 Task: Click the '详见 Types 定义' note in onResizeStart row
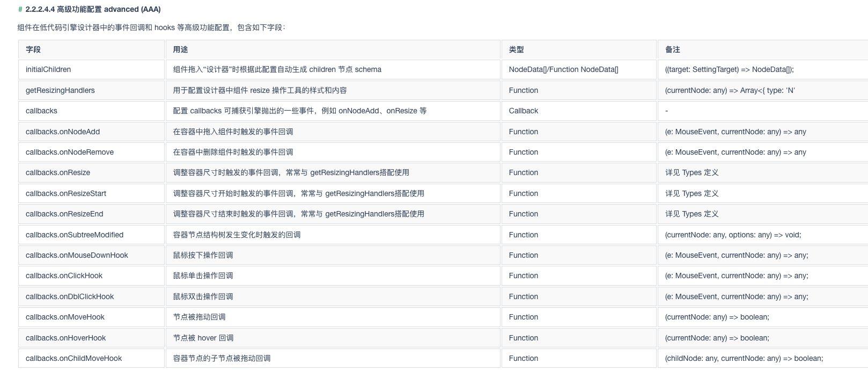[x=692, y=193]
